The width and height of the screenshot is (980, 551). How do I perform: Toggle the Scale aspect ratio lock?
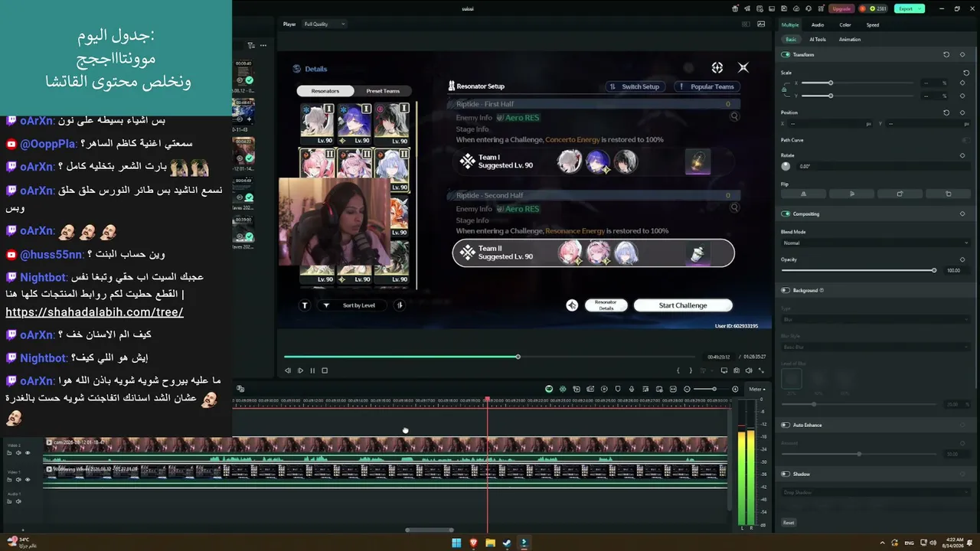pyautogui.click(x=784, y=89)
